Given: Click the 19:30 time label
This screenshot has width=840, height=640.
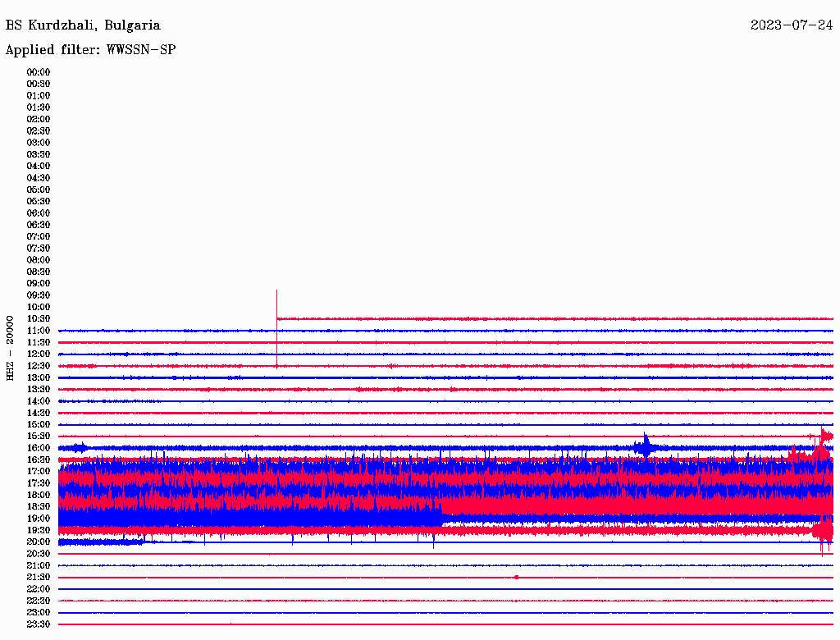Looking at the screenshot, I should (x=39, y=530).
